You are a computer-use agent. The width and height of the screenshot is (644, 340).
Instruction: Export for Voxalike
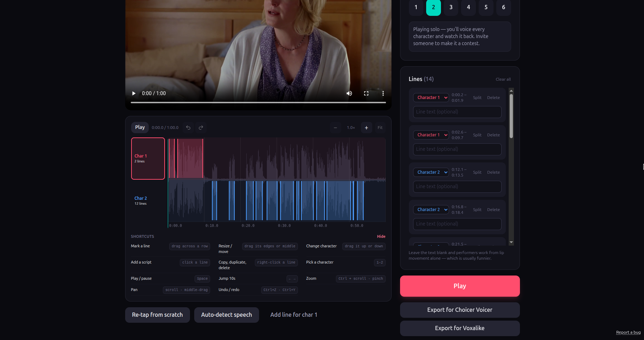[x=460, y=328]
